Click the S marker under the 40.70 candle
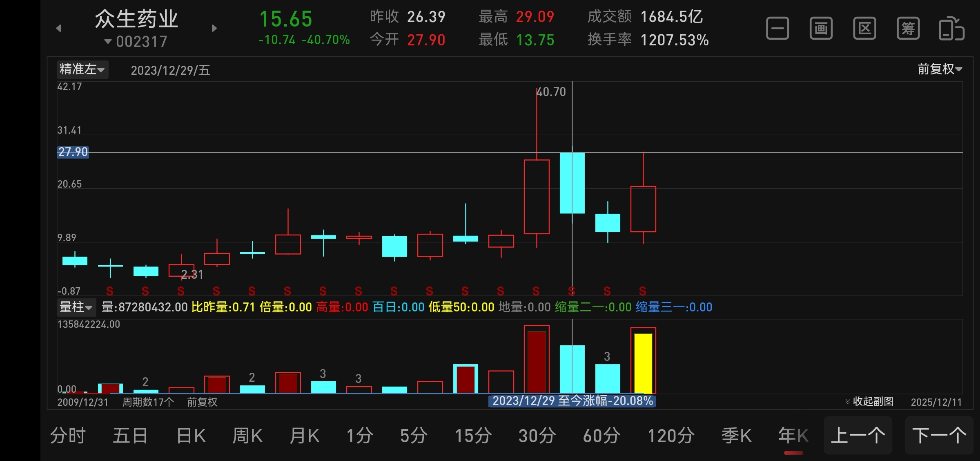 point(536,291)
